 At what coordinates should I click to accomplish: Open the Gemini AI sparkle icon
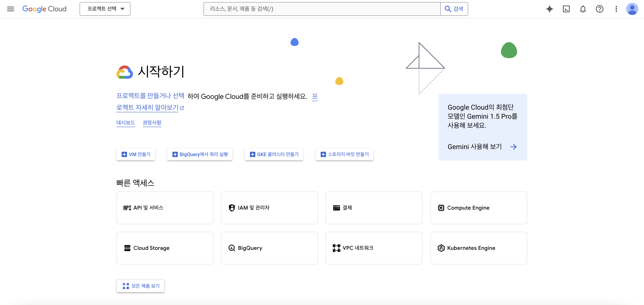pos(549,9)
